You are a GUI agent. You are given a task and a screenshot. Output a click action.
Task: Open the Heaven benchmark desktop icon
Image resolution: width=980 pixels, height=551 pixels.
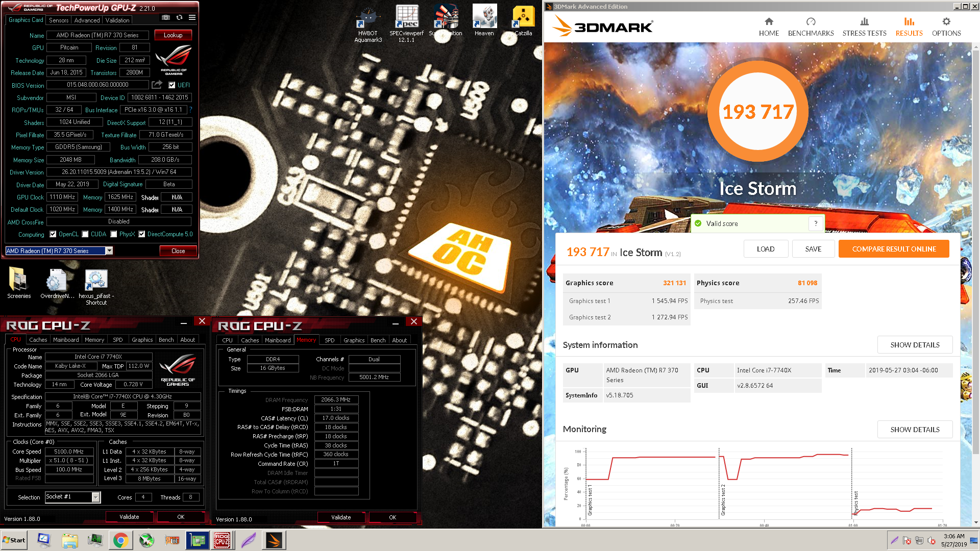484,20
